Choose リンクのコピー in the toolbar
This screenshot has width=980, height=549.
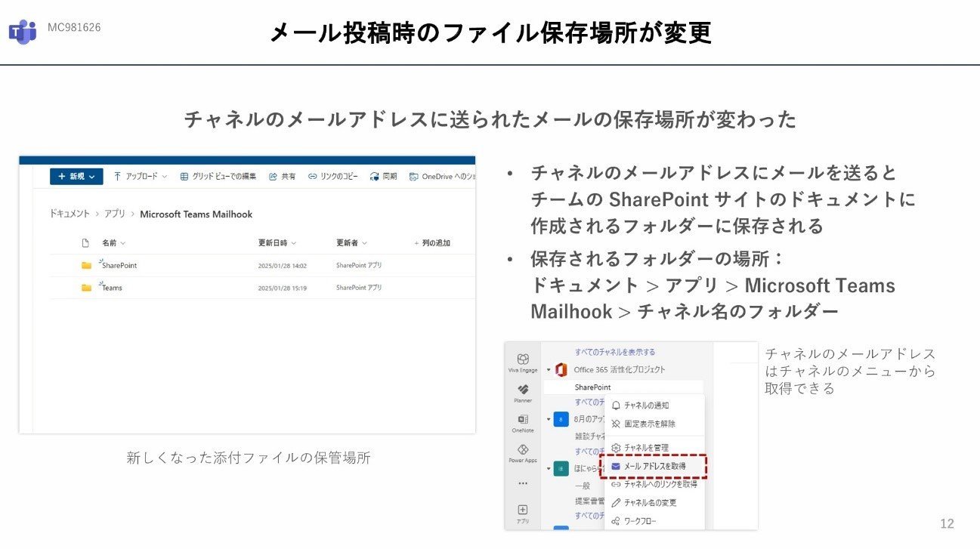pyautogui.click(x=333, y=176)
